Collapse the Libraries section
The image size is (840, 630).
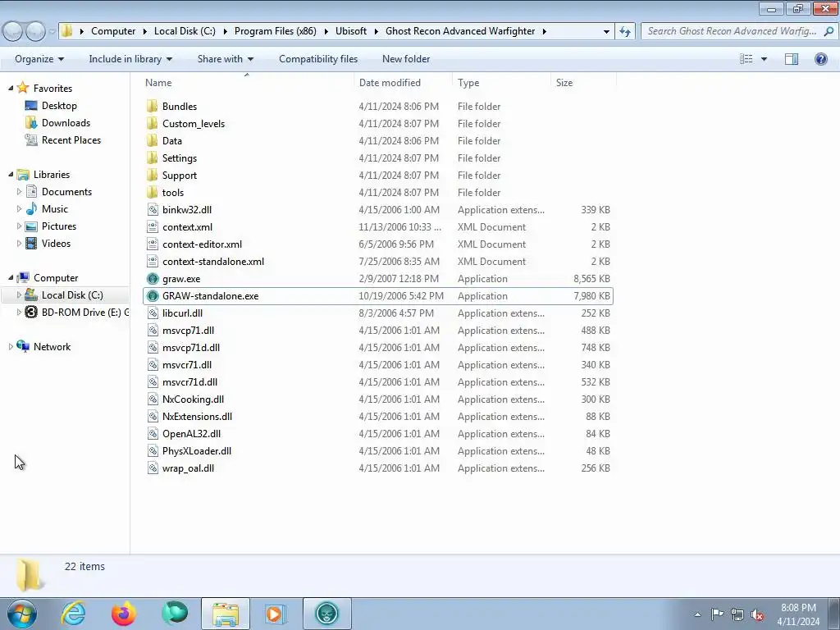11,174
